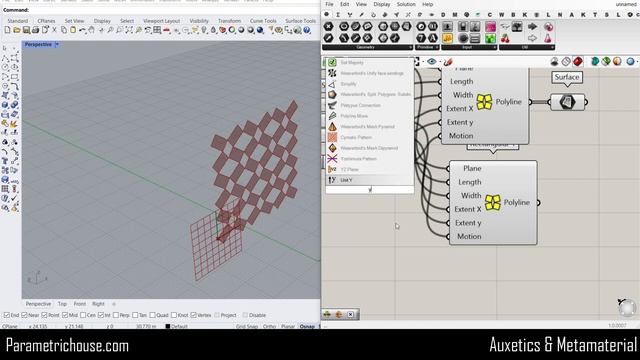The image size is (640, 360).
Task: Select the Pan hand tool in Rhino toolbar
Action: click(x=91, y=30)
